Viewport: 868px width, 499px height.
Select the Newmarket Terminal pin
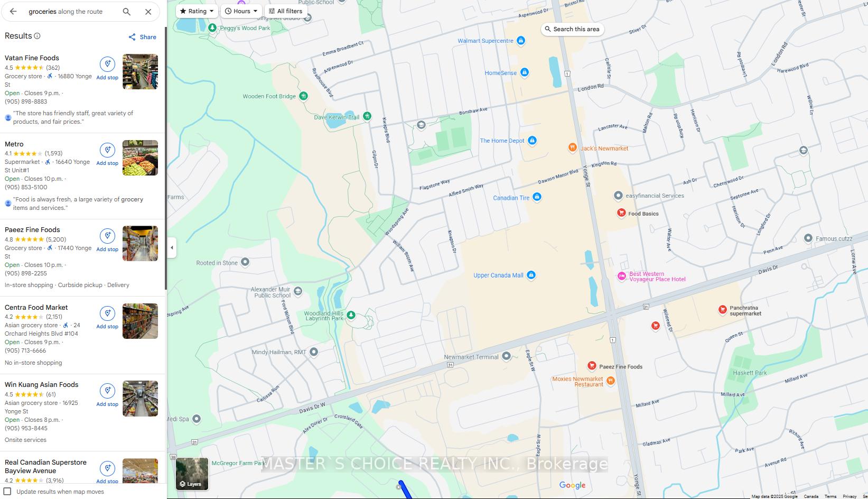click(x=506, y=356)
